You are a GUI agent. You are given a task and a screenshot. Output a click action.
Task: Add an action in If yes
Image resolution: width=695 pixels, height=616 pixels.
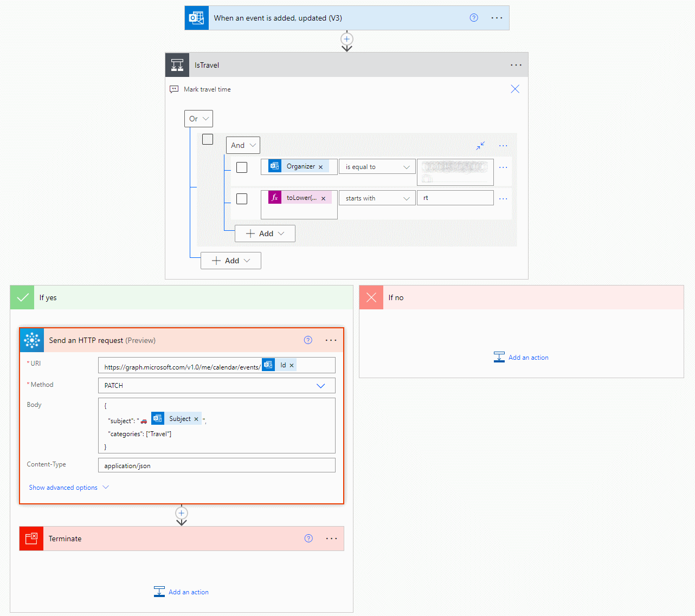point(181,592)
